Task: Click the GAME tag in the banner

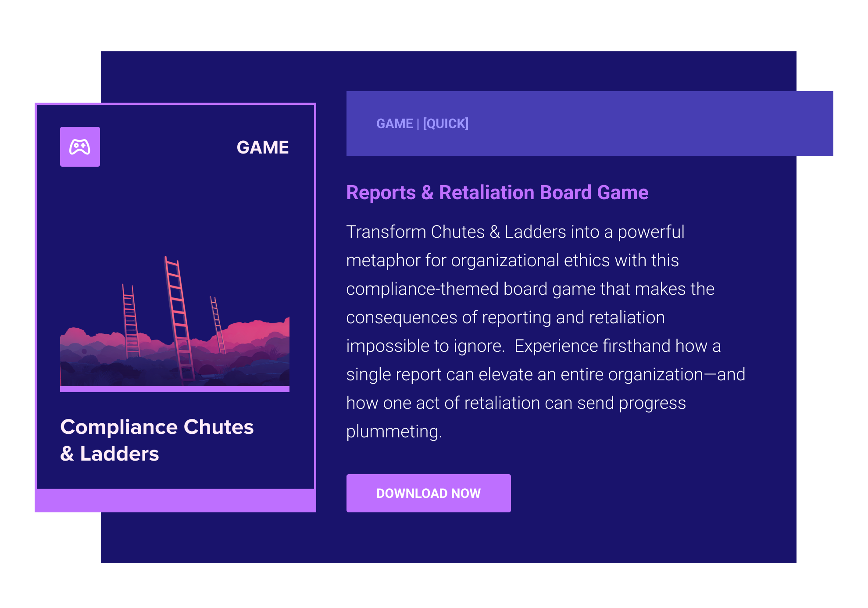Action: tap(394, 124)
